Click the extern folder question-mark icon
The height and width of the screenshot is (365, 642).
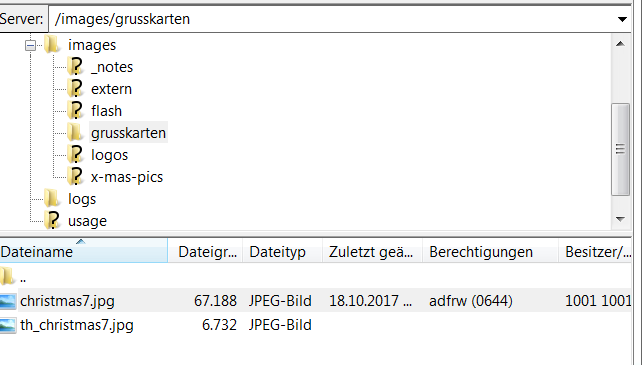[75, 88]
